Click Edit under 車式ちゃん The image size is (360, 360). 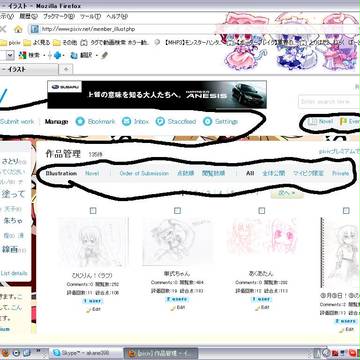pyautogui.click(x=177, y=308)
